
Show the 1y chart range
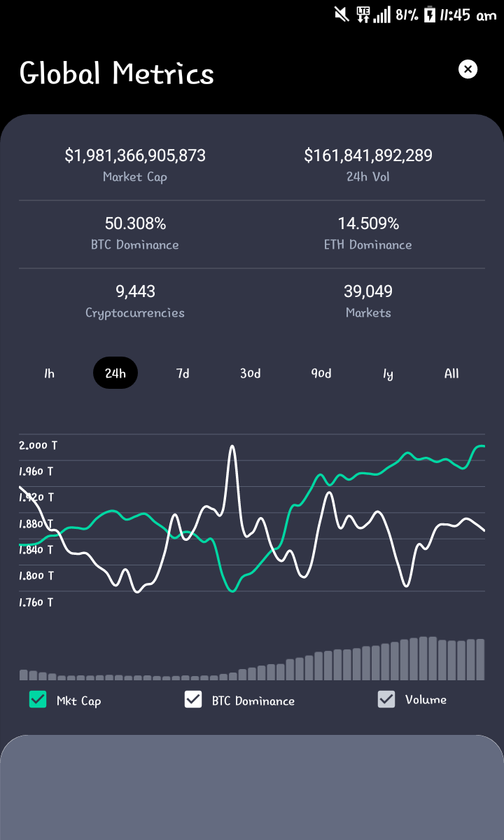pyautogui.click(x=388, y=373)
